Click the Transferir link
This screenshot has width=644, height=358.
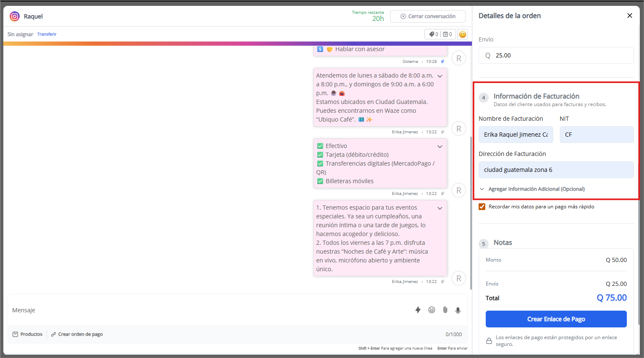[x=47, y=34]
